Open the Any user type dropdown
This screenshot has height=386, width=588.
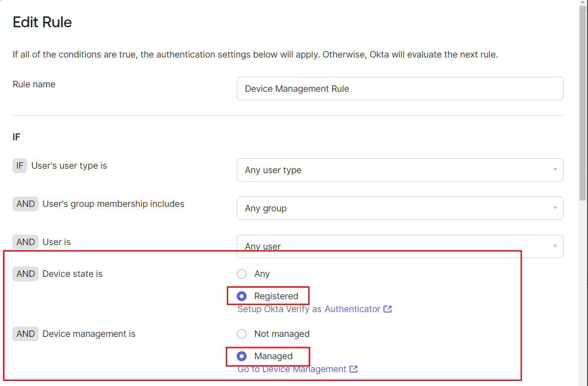(x=399, y=170)
